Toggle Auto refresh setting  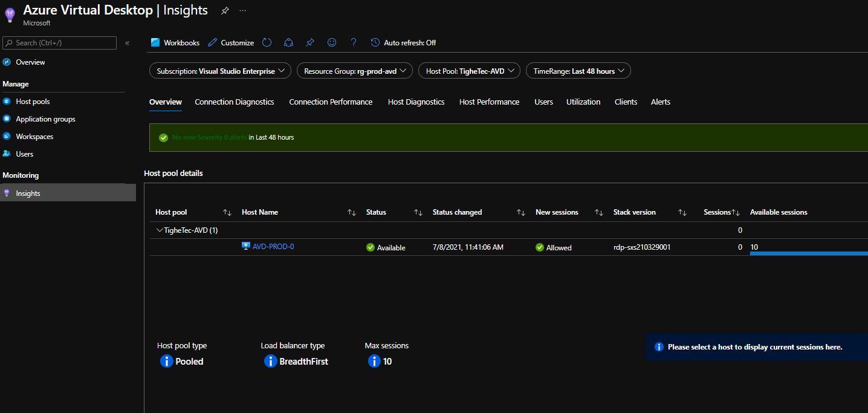tap(403, 42)
